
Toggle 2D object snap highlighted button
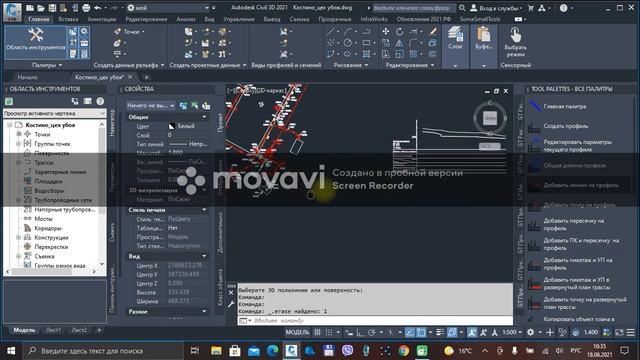(421, 332)
